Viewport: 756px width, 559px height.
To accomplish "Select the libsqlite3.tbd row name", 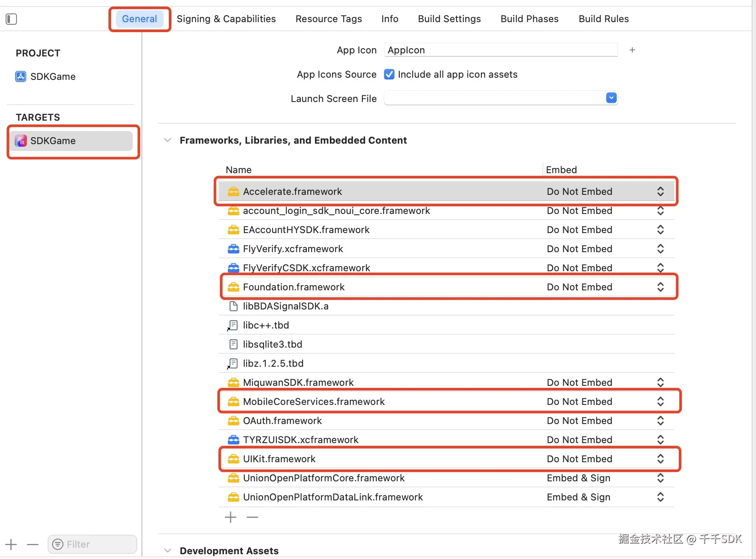I will 273,345.
